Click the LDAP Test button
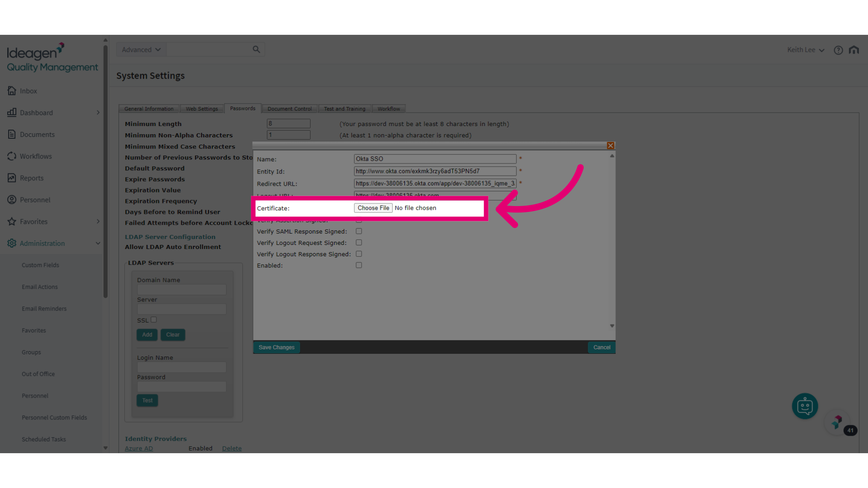The image size is (868, 488). coord(147,400)
